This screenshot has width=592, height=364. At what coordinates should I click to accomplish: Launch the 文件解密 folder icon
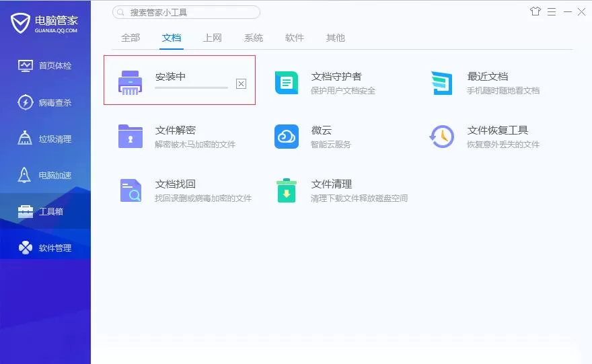pos(131,137)
